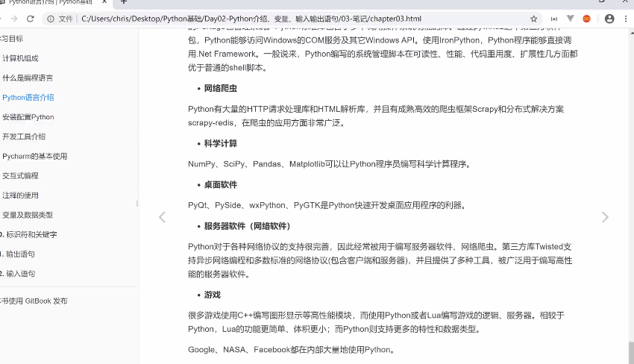The height and width of the screenshot is (364, 634).
Task: Open the 开发工具介绍 chapter
Action: [24, 136]
